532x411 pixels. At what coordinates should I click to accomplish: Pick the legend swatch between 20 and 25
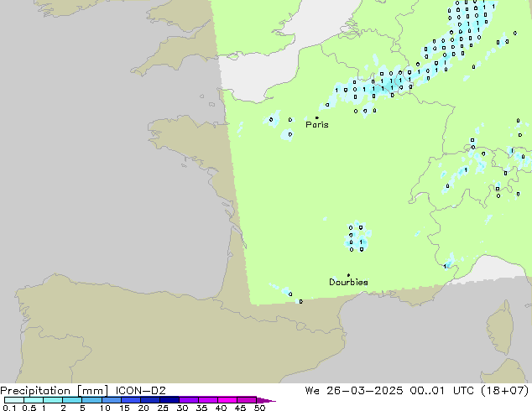(150, 400)
